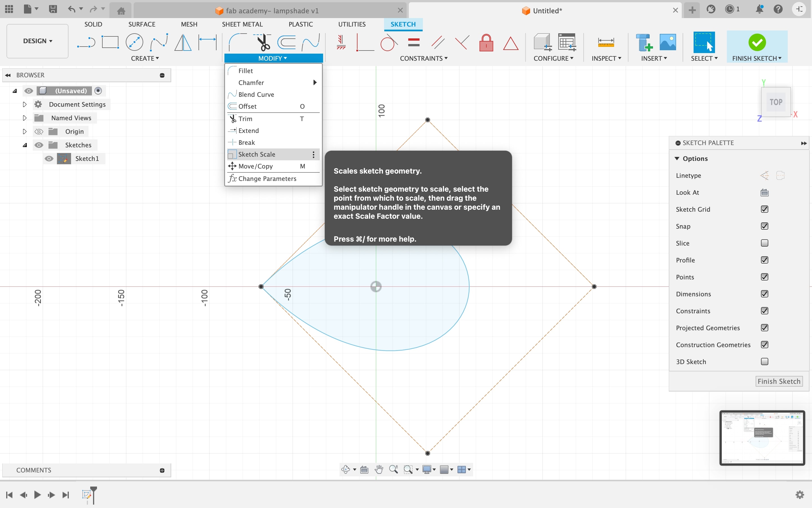The height and width of the screenshot is (508, 812).
Task: Switch to the SHEET METAL tab
Action: click(242, 24)
